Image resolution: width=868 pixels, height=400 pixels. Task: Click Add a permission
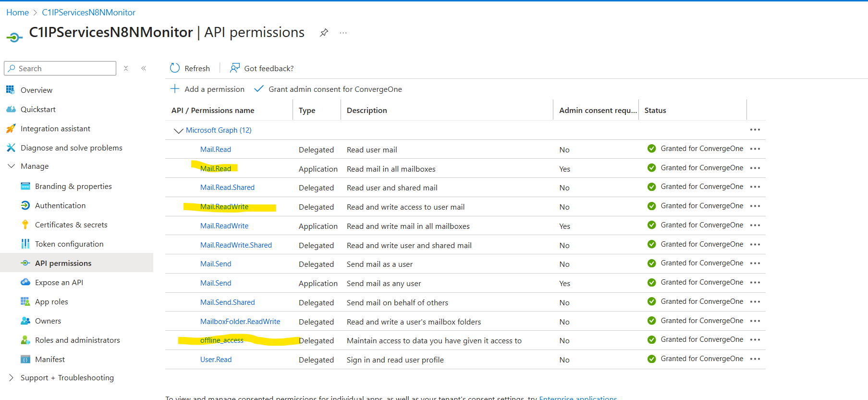tap(208, 89)
